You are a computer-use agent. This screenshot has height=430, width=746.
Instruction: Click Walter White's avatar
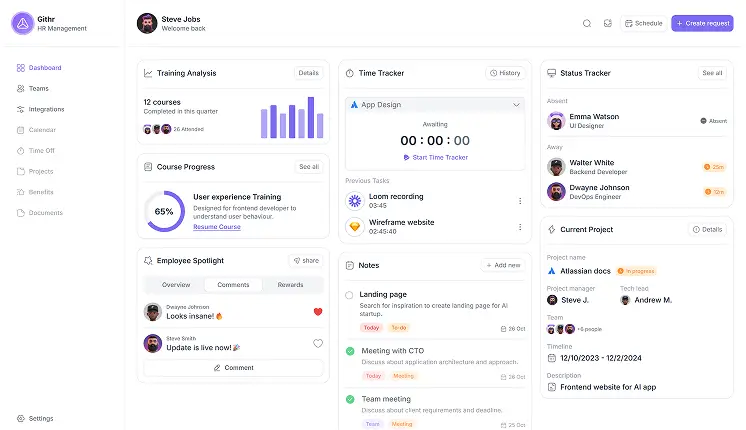pos(556,167)
